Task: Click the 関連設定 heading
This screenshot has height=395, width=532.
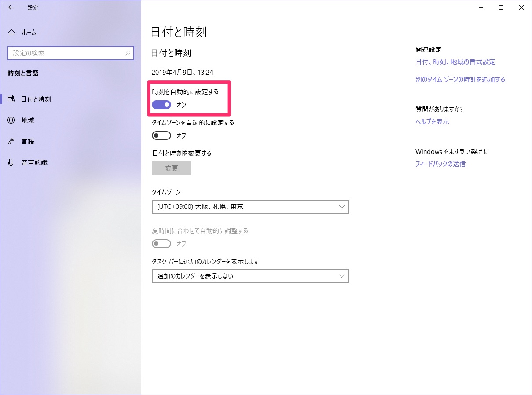Action: coord(429,50)
